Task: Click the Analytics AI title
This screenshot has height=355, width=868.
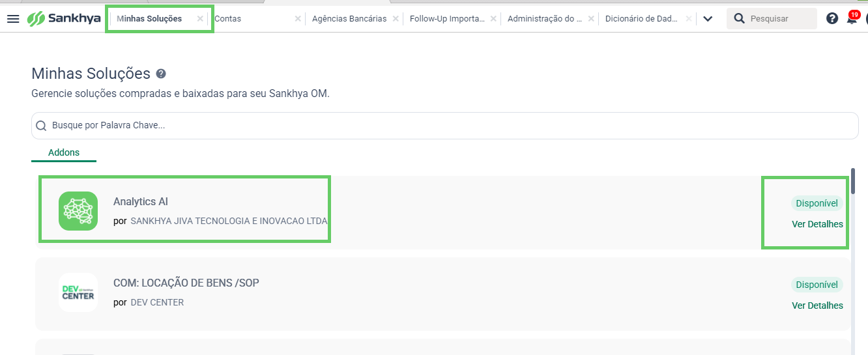Action: pos(141,202)
